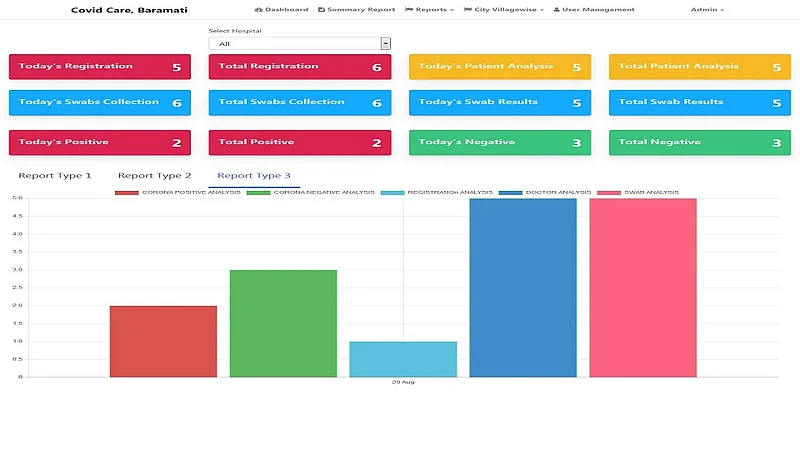
Task: Click the green Corona Negative bar
Action: click(x=283, y=323)
